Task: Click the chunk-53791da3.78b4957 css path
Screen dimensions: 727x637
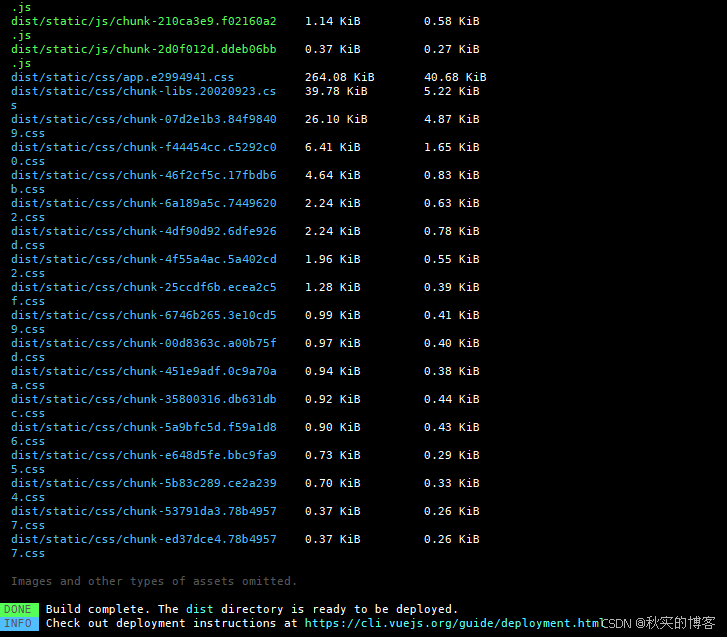Action: pos(144,511)
